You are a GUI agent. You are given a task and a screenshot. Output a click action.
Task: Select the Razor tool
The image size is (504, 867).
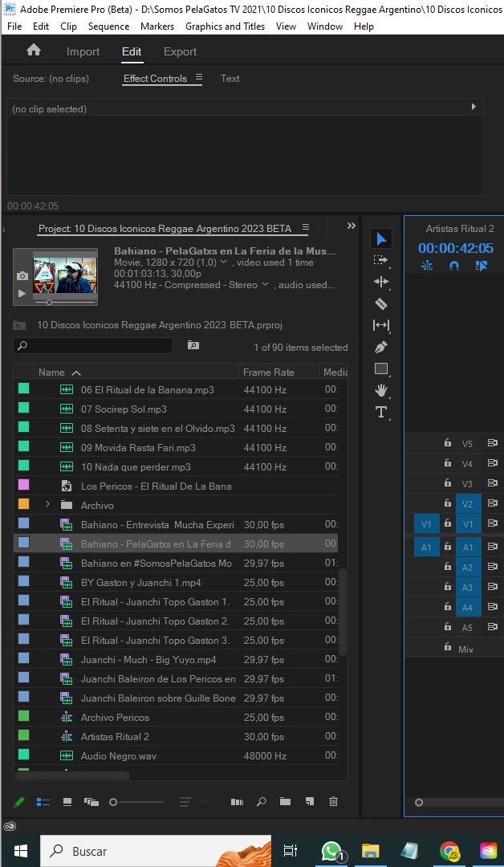pyautogui.click(x=381, y=303)
